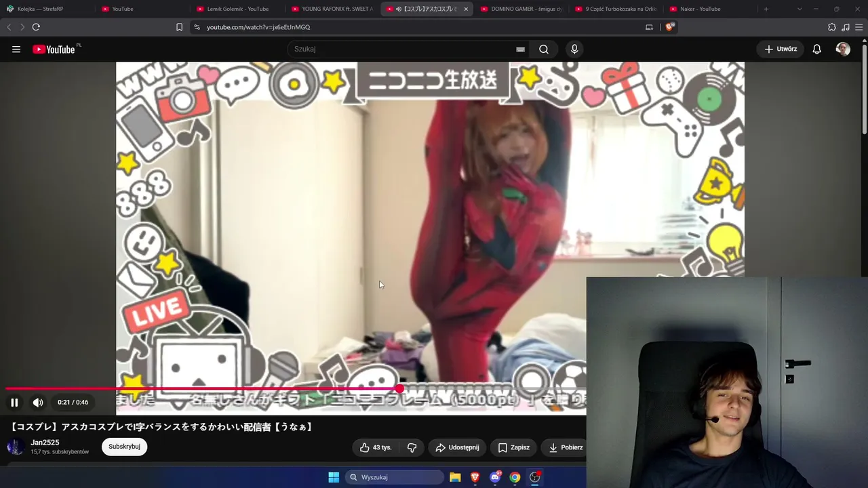Switch to the Kolejka — StrefaRP tab
Image resolution: width=868 pixels, height=488 pixels.
click(x=47, y=9)
